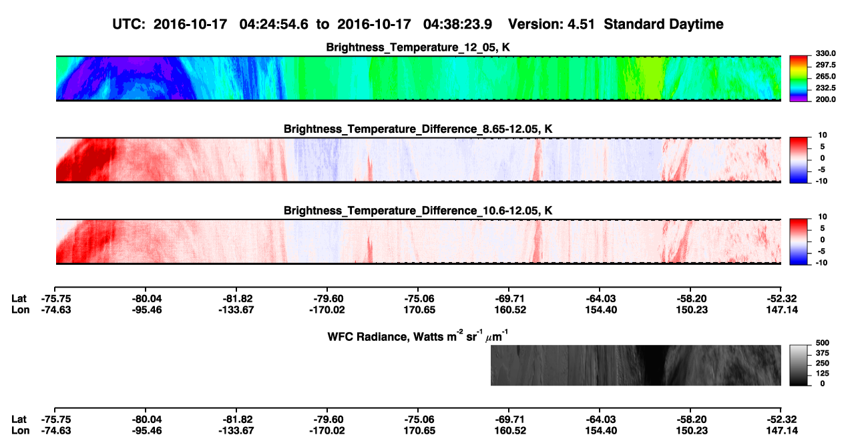Click the 125 tick on WFC colorbar

point(822,373)
